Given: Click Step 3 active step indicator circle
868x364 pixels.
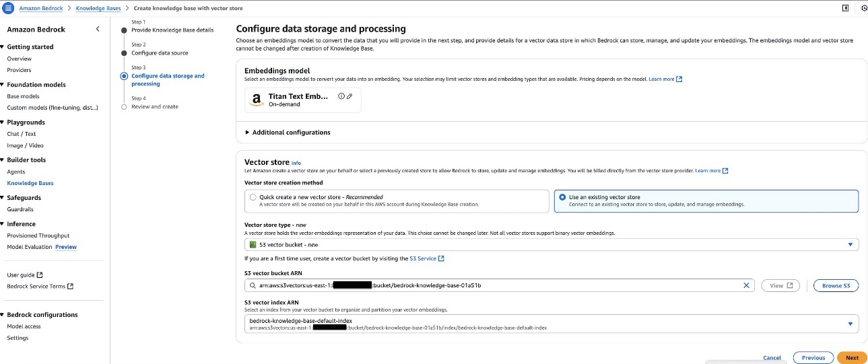Looking at the screenshot, I should pyautogui.click(x=124, y=76).
